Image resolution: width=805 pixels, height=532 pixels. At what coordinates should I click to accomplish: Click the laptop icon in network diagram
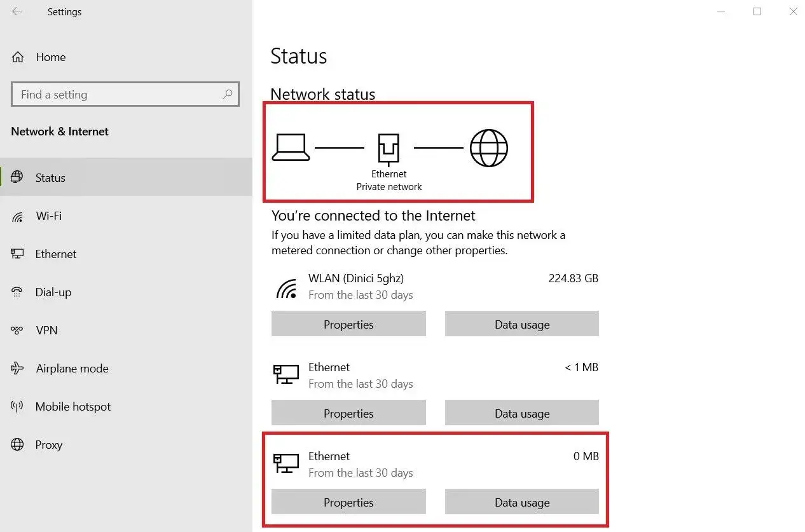point(291,147)
